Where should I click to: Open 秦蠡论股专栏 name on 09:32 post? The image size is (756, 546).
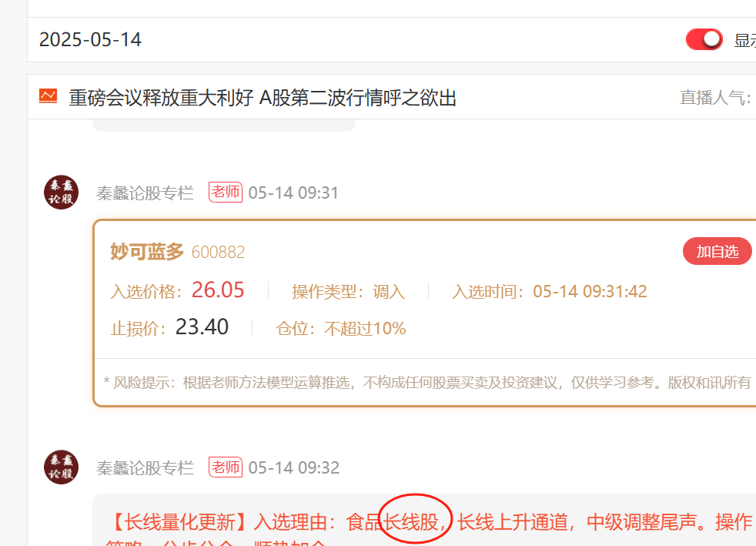[146, 468]
